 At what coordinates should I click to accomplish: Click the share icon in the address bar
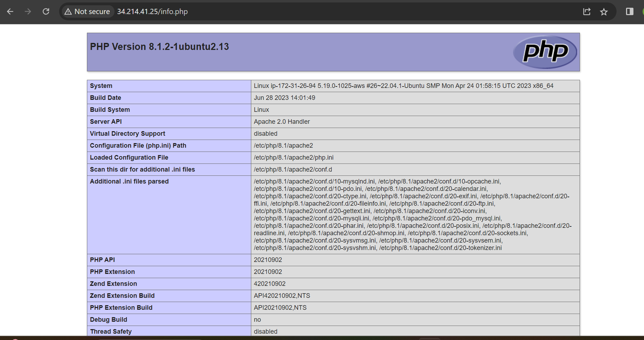587,11
